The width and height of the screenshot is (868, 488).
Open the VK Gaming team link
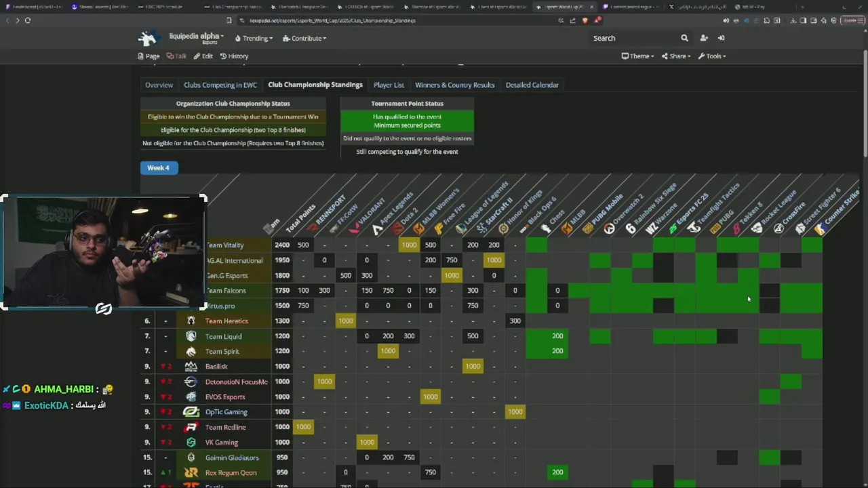[x=222, y=443]
